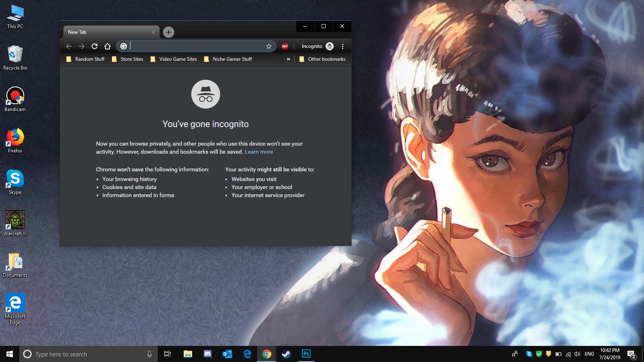This screenshot has height=362, width=644.
Task: Focus the Chrome address bar
Action: tap(196, 46)
